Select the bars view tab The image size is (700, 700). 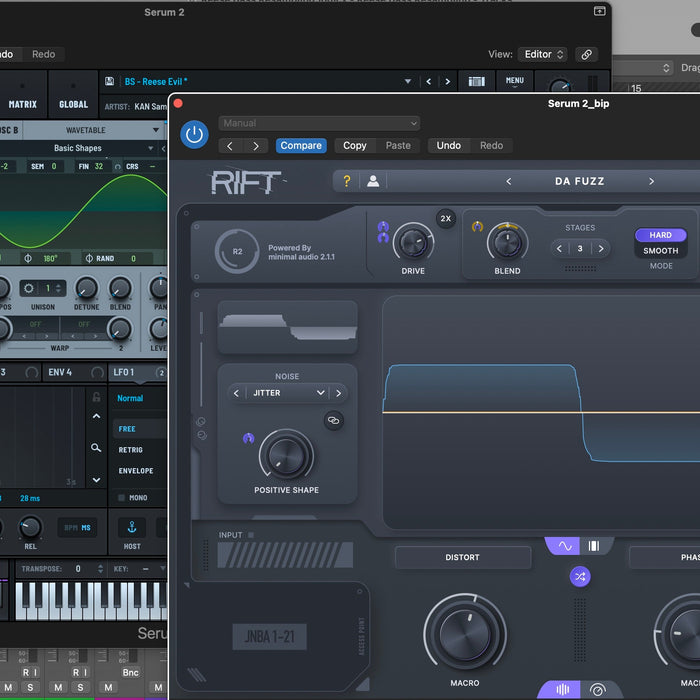pos(594,546)
